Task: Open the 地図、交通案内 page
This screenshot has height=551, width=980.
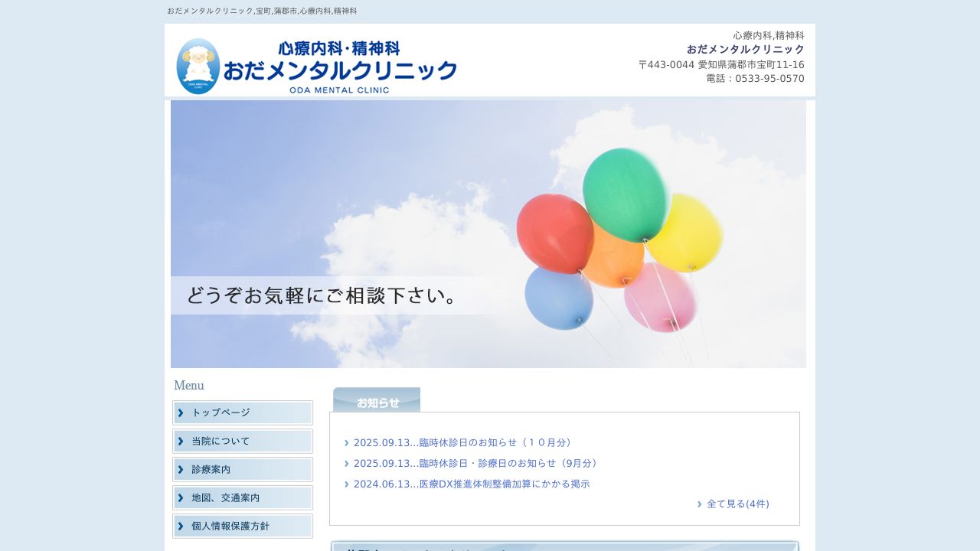Action: (225, 497)
